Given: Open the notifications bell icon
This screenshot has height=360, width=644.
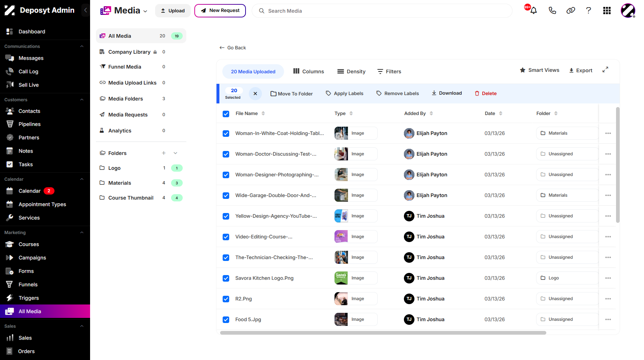Looking at the screenshot, I should click(533, 11).
